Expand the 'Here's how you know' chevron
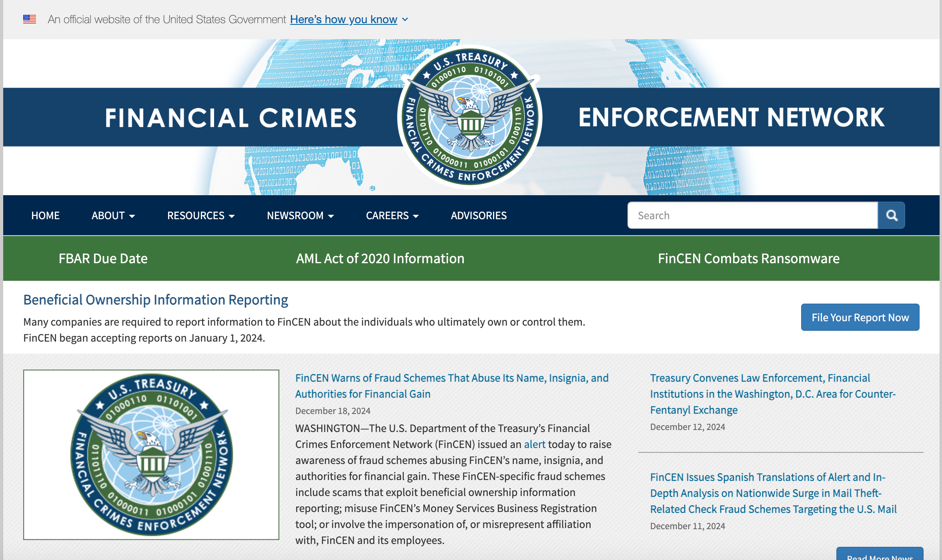The image size is (942, 560). [x=405, y=19]
